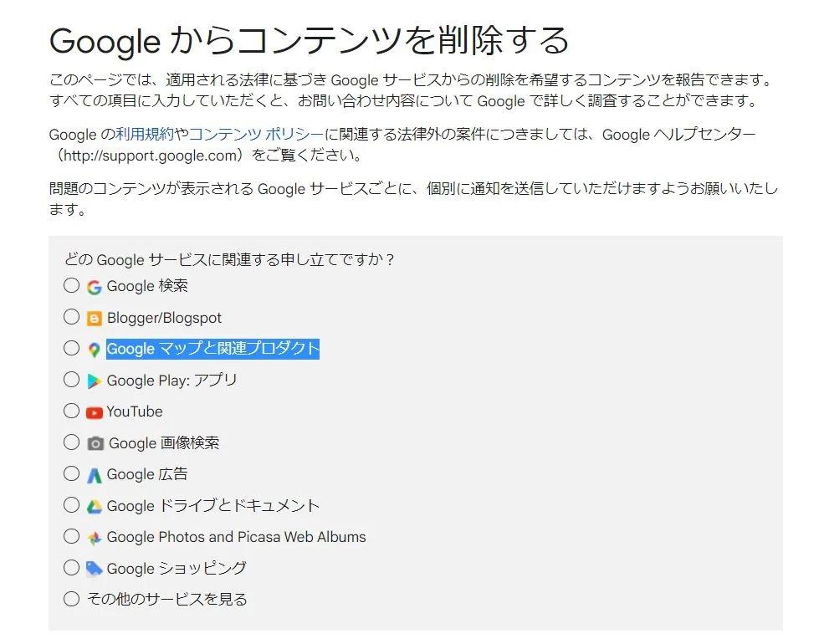Select the Google 広告 radio button
This screenshot has width=824, height=644.
click(x=72, y=473)
